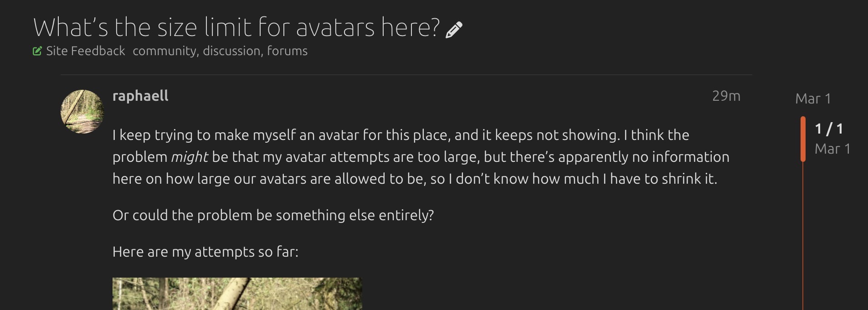Click the orange timeline scroller handle
This screenshot has height=310, width=868.
(803, 139)
